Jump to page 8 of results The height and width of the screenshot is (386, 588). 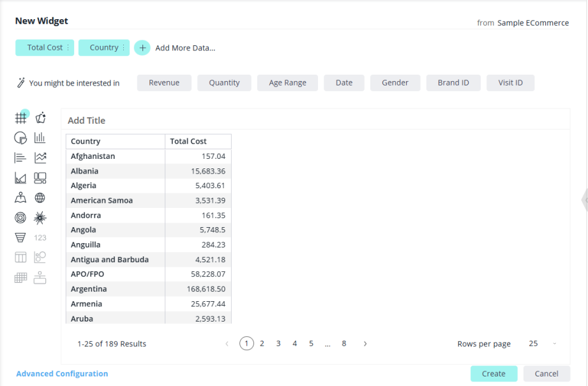point(343,344)
